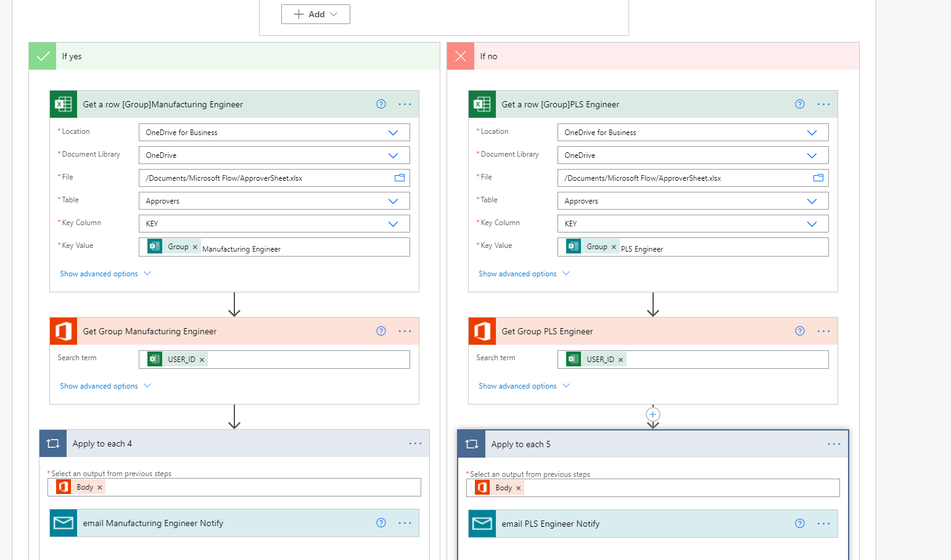
Task: Expand Key Column dropdown in Manufacturing Engineer action
Action: pos(393,224)
